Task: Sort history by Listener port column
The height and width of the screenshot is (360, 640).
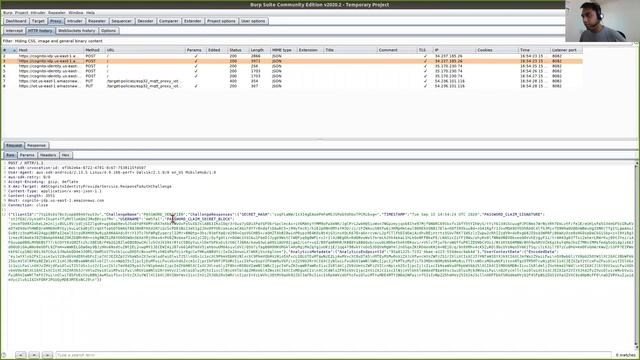Action: [566, 50]
